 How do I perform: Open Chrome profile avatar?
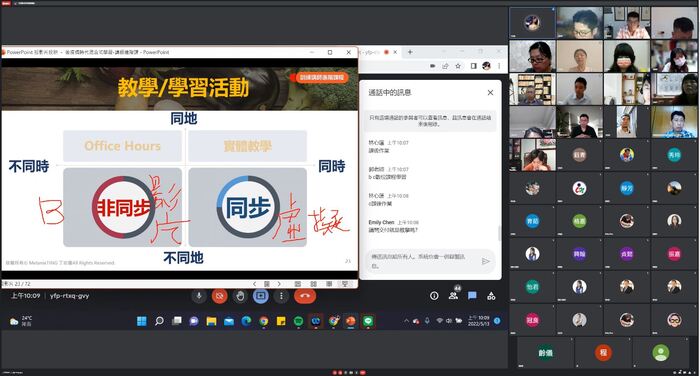coord(487,66)
